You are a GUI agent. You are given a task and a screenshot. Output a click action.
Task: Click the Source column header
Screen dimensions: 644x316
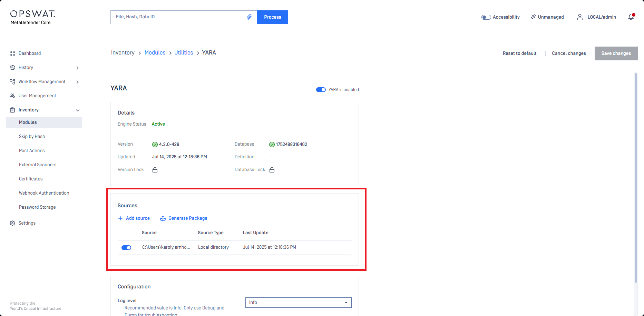tap(149, 233)
